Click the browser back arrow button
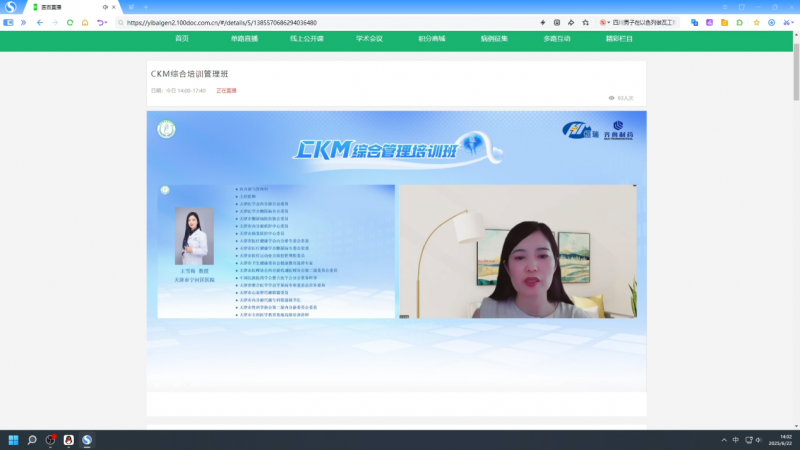The width and height of the screenshot is (800, 450). [40, 22]
